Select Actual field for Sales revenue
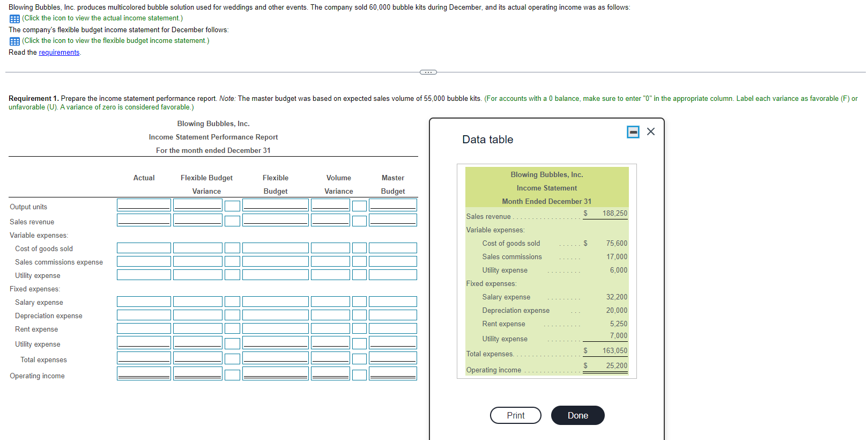The height and width of the screenshot is (440, 868). pos(144,220)
